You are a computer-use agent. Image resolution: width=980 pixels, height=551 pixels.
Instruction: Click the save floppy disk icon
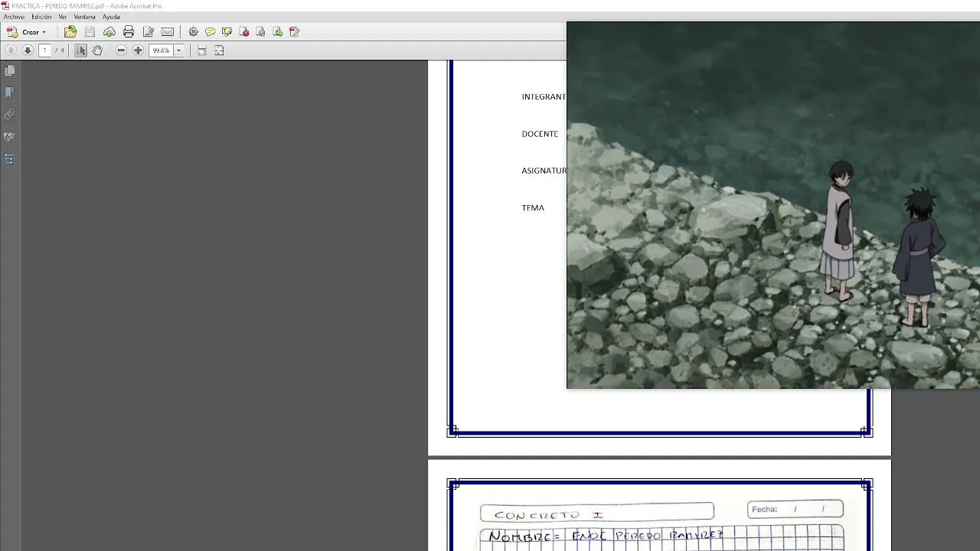(x=90, y=32)
